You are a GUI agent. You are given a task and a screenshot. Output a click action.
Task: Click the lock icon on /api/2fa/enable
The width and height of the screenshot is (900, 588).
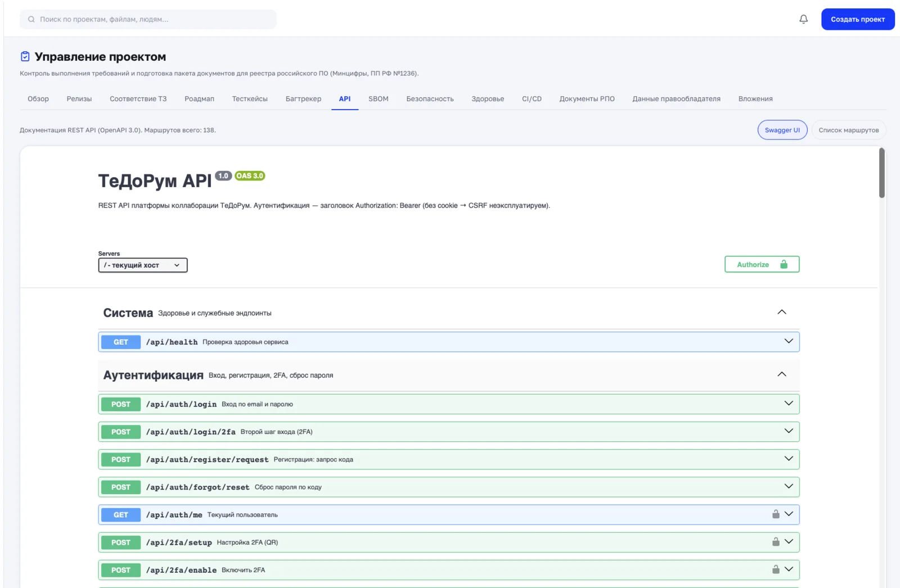(776, 569)
